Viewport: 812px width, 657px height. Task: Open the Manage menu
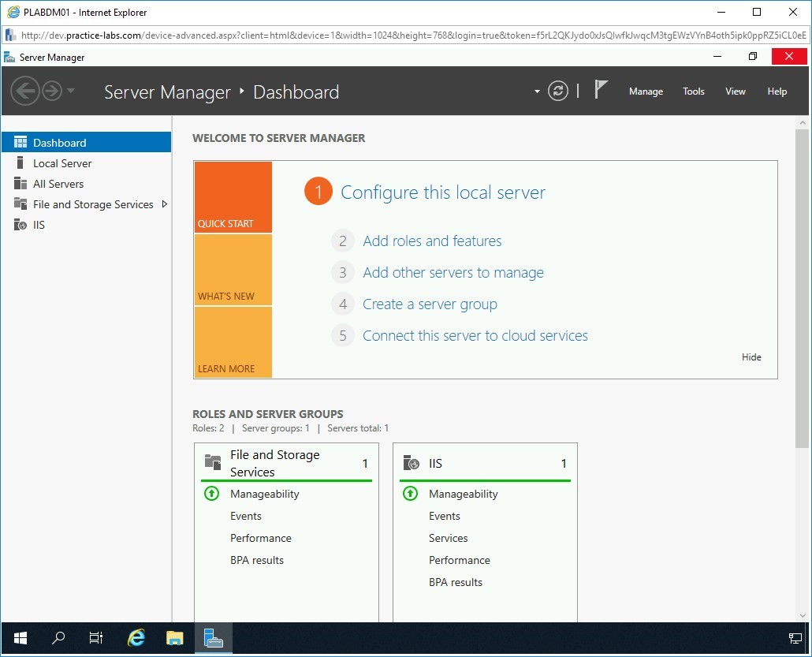click(x=646, y=91)
